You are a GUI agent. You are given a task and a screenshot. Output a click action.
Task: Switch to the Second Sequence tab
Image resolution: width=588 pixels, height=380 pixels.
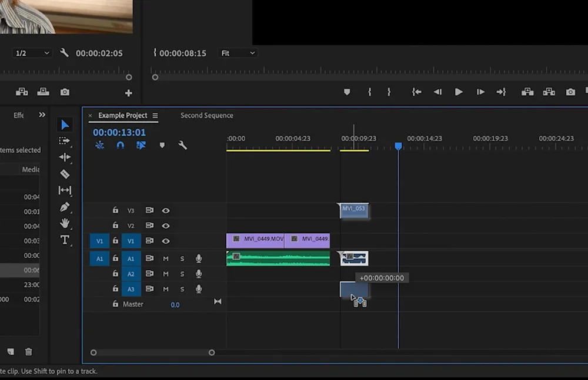pyautogui.click(x=206, y=116)
